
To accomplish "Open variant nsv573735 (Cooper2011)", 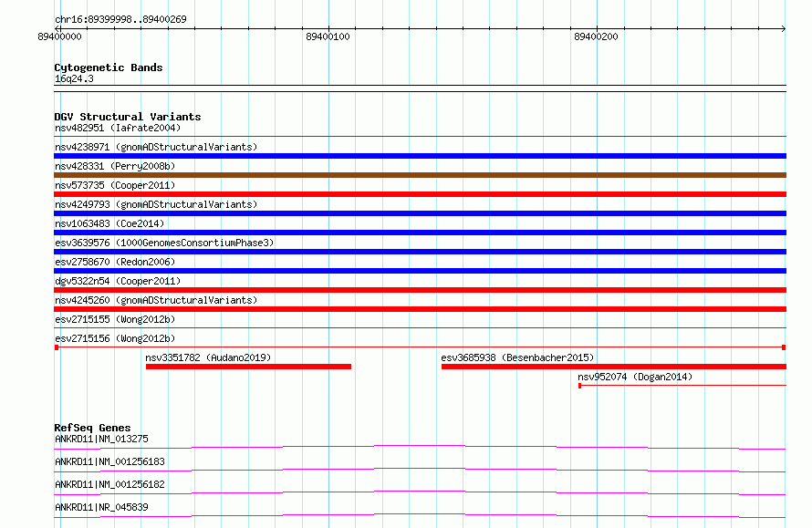I will click(115, 185).
